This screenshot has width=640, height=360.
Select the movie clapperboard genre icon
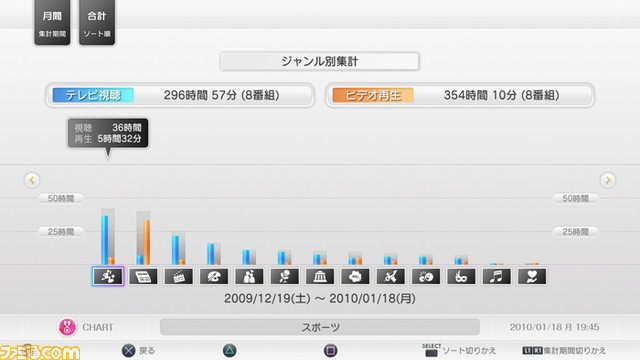[178, 276]
